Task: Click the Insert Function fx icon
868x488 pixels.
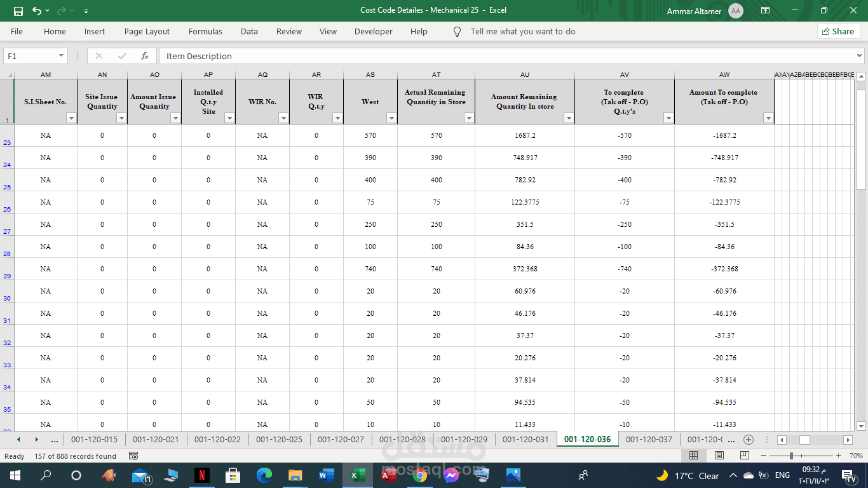Action: 145,56
